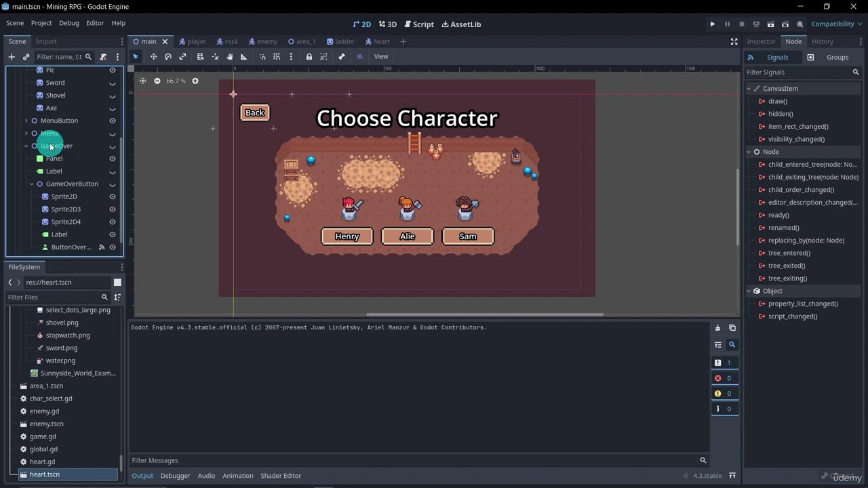Collapse the GameOverButton node

(x=32, y=184)
